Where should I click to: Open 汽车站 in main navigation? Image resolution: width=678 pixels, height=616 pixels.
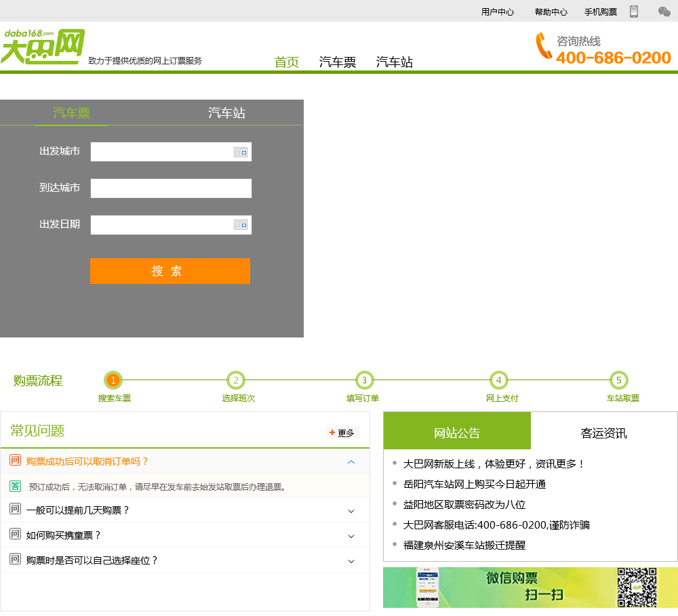pyautogui.click(x=395, y=62)
